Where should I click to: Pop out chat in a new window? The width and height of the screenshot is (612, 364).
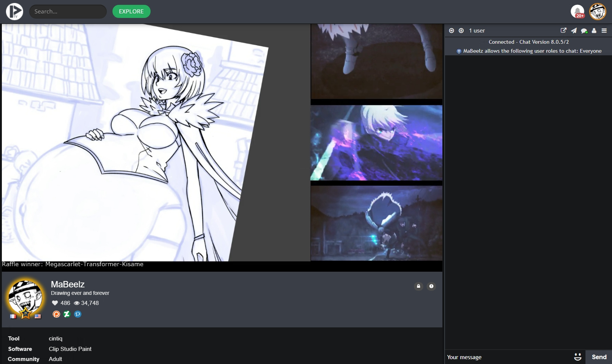pyautogui.click(x=563, y=31)
